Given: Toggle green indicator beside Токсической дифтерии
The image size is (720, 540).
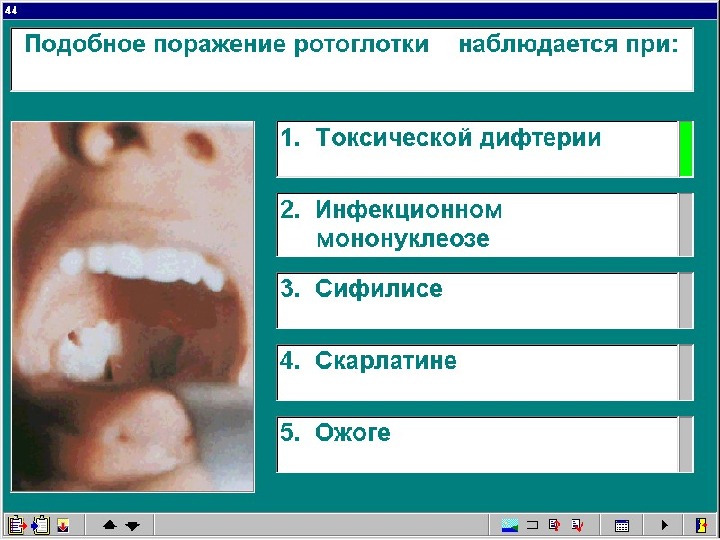Looking at the screenshot, I should 686,149.
